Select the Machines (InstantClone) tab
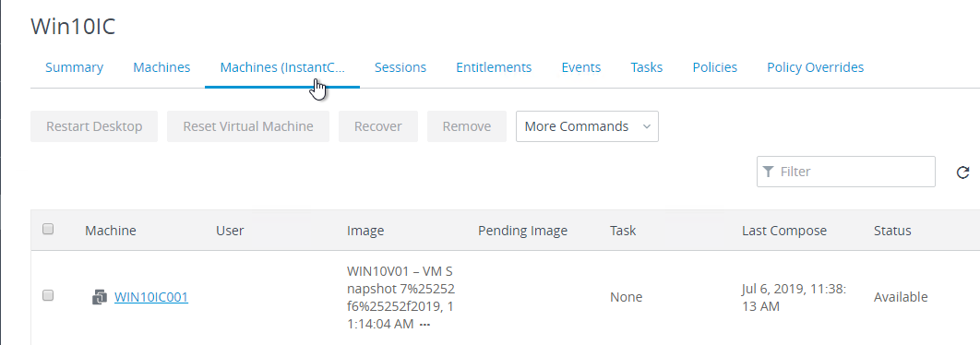The height and width of the screenshot is (345, 980). tap(282, 67)
